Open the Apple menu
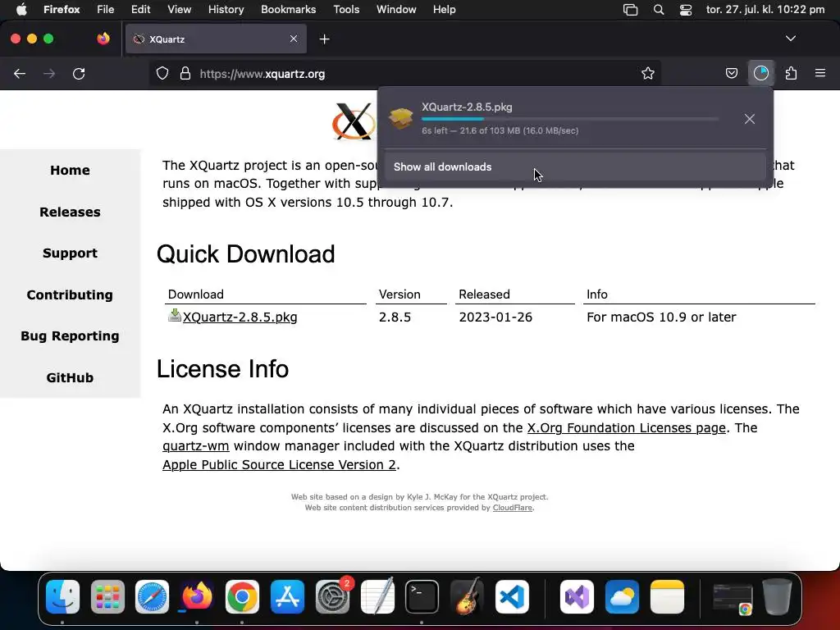Image resolution: width=840 pixels, height=630 pixels. coord(21,10)
